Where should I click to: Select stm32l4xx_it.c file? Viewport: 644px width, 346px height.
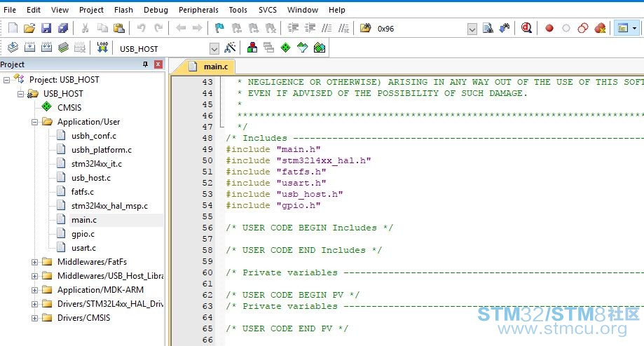click(97, 164)
